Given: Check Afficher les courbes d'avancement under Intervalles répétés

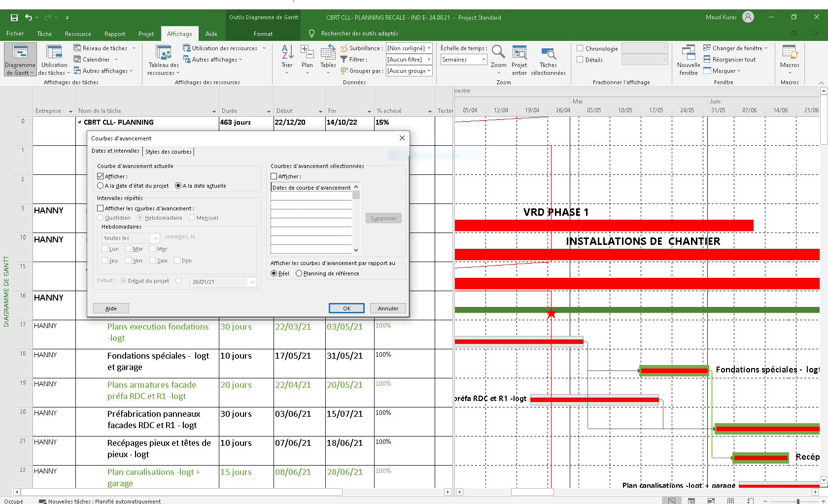Looking at the screenshot, I should click(x=101, y=208).
